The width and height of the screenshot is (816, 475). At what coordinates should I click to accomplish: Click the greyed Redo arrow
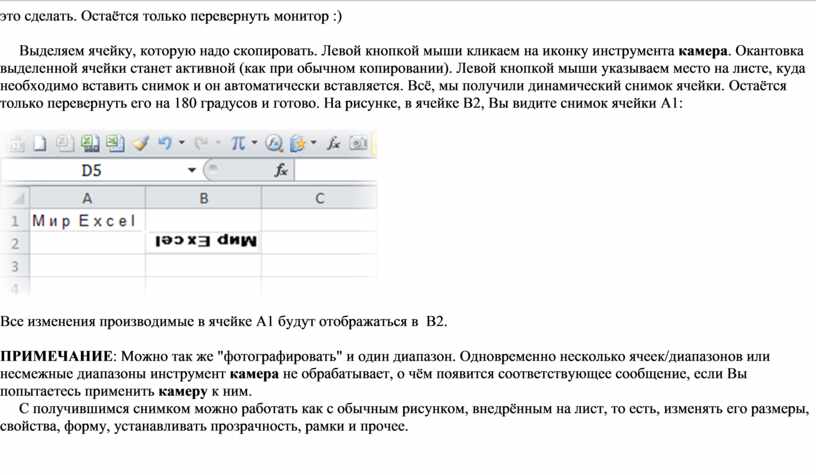click(x=201, y=143)
